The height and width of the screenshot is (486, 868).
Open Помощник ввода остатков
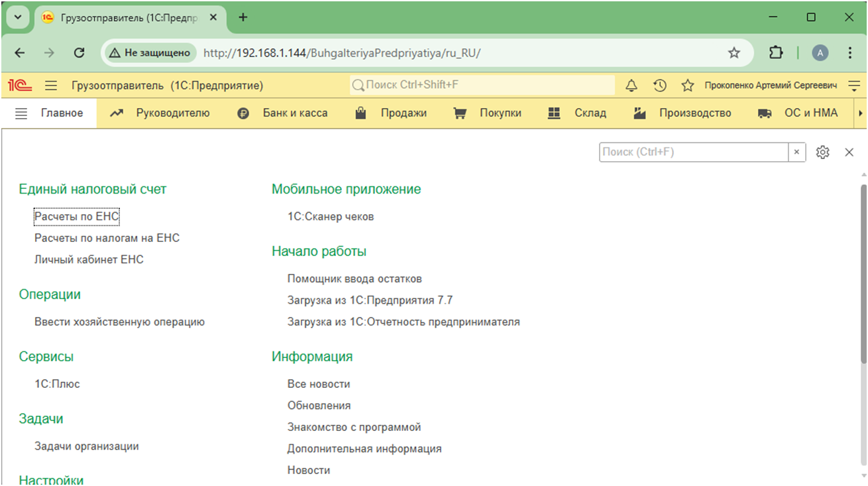(354, 279)
